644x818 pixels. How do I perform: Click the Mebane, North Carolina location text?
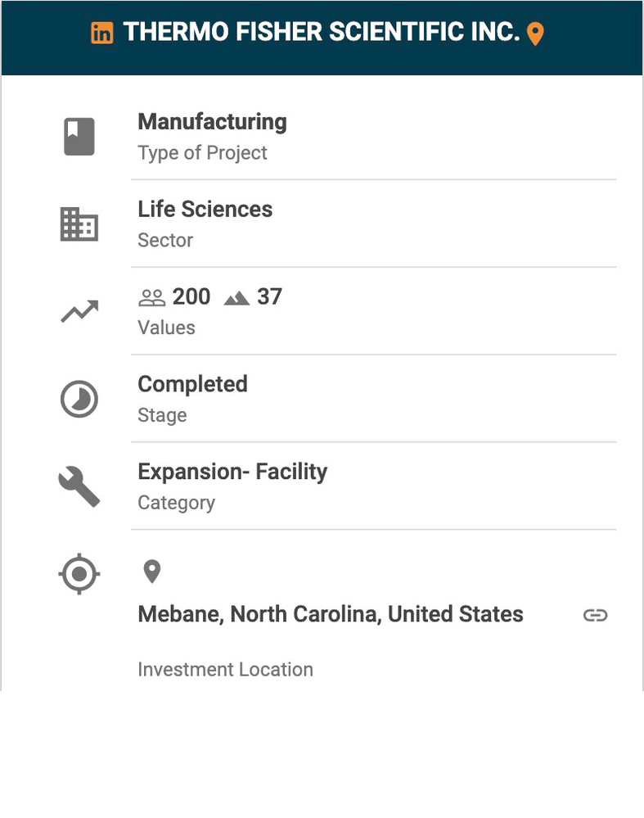(331, 614)
